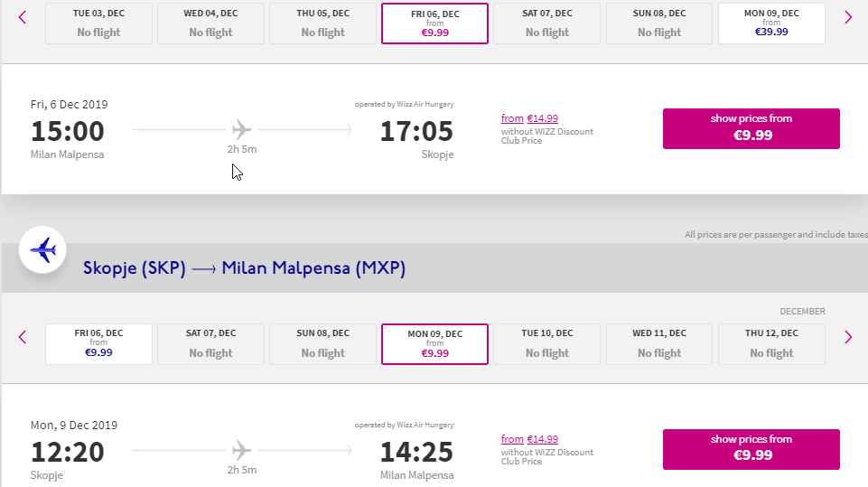Go to previous outbound dates with left arrow

coord(23,17)
